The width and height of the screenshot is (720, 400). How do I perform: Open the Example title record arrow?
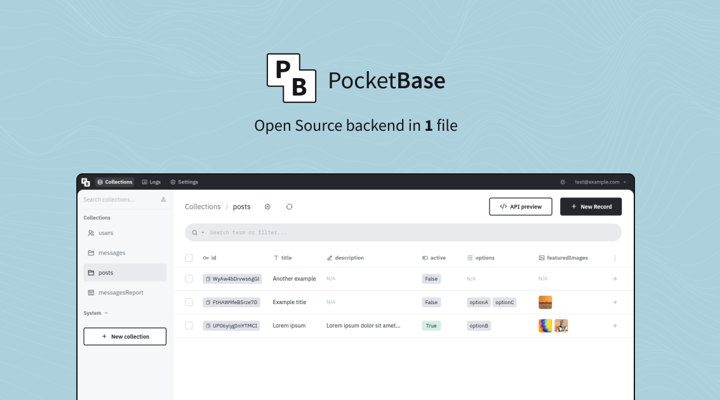pyautogui.click(x=615, y=302)
